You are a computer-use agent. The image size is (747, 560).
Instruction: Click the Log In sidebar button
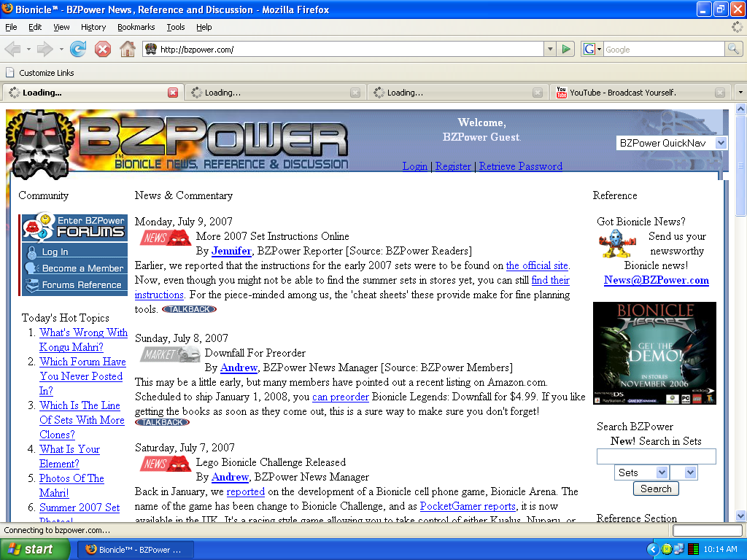pos(74,252)
